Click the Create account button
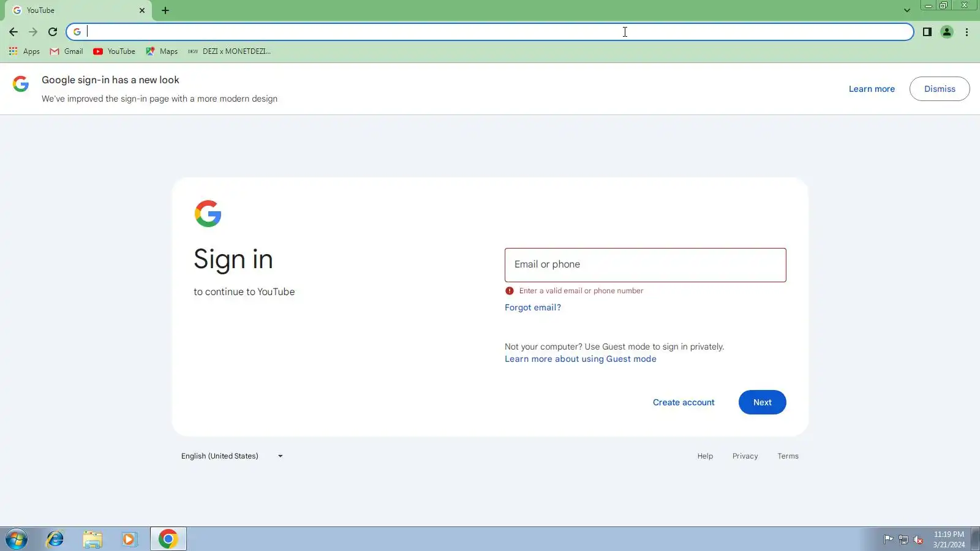The width and height of the screenshot is (980, 551). pos(684,402)
